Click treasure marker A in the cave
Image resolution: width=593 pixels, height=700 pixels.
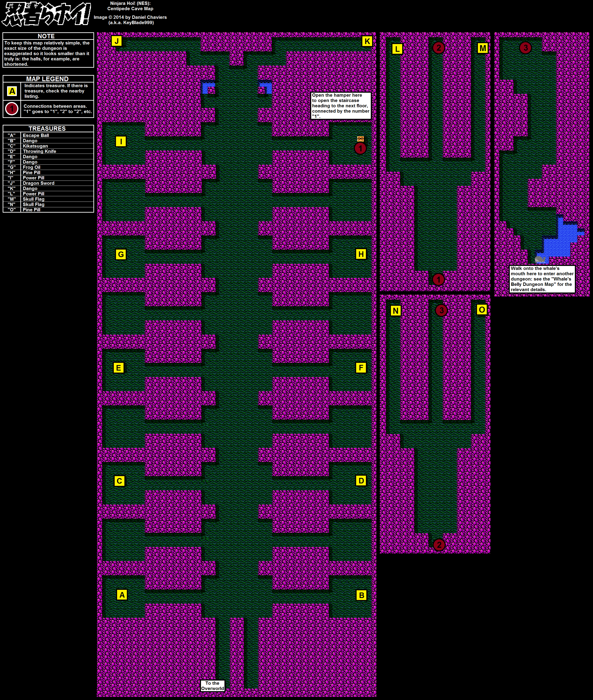pyautogui.click(x=122, y=594)
